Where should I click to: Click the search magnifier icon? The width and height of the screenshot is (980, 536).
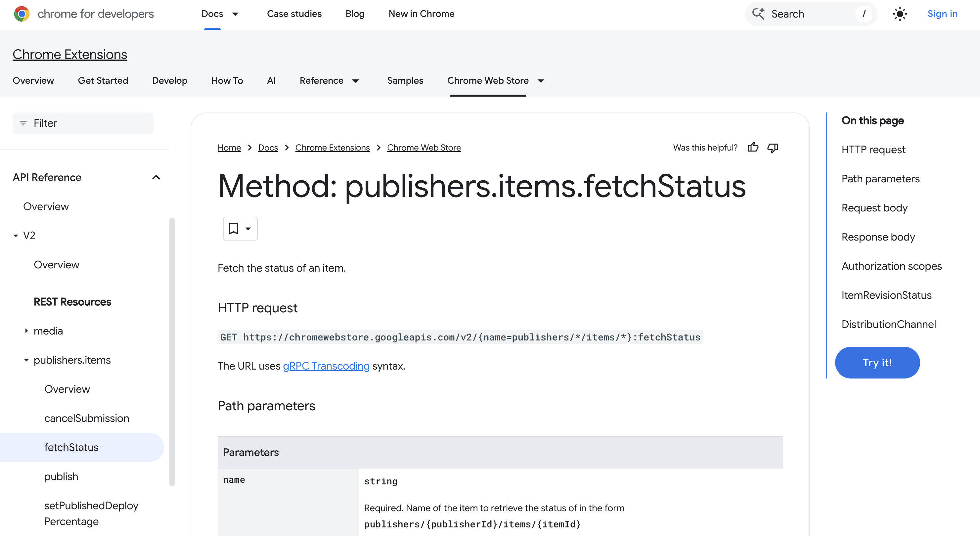point(759,14)
